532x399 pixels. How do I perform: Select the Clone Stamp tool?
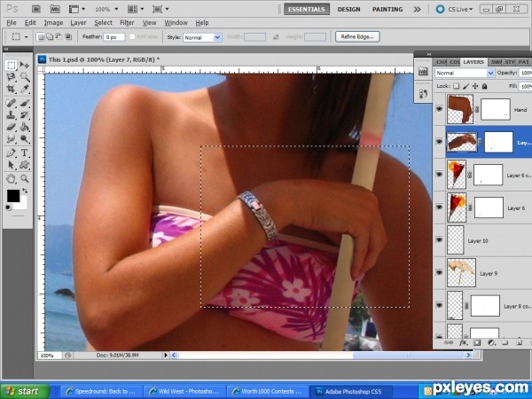pyautogui.click(x=12, y=115)
